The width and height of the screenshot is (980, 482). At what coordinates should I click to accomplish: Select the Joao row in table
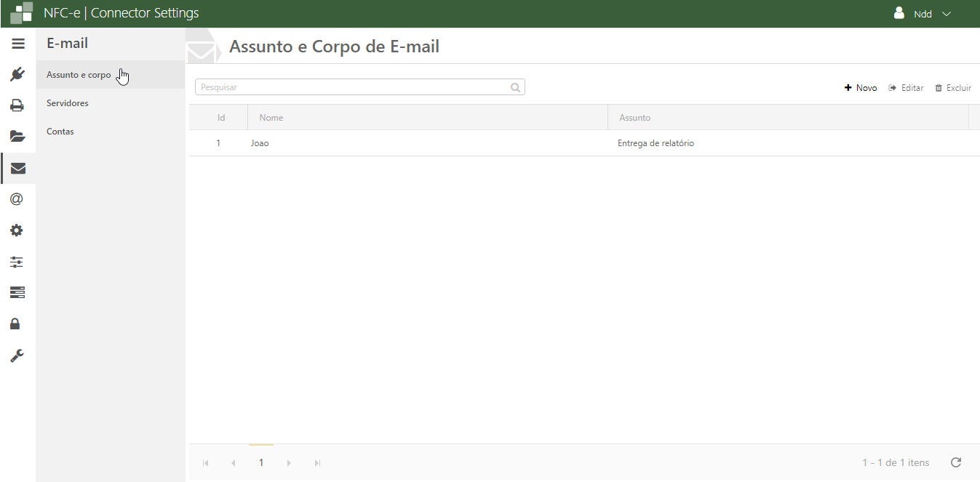pyautogui.click(x=437, y=143)
